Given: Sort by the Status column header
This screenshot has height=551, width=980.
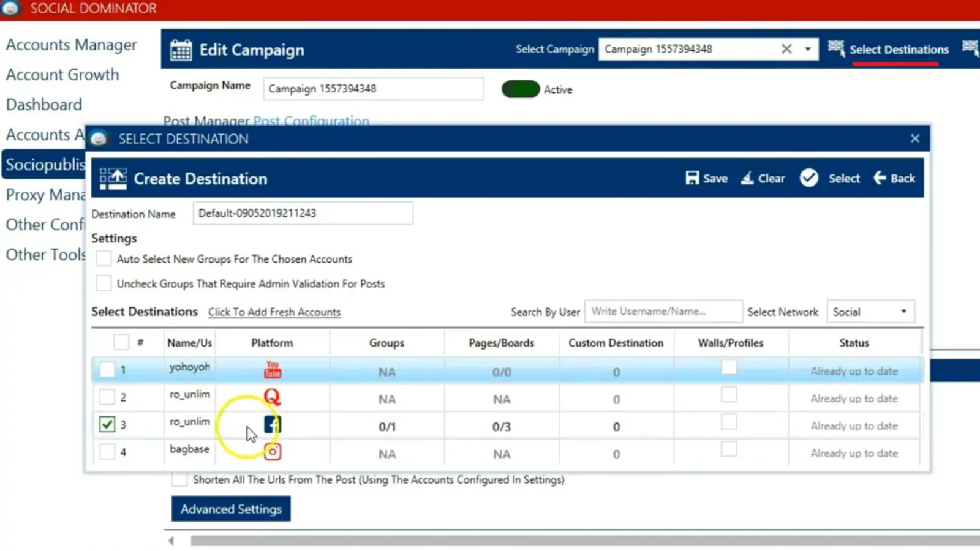Looking at the screenshot, I should click(854, 343).
